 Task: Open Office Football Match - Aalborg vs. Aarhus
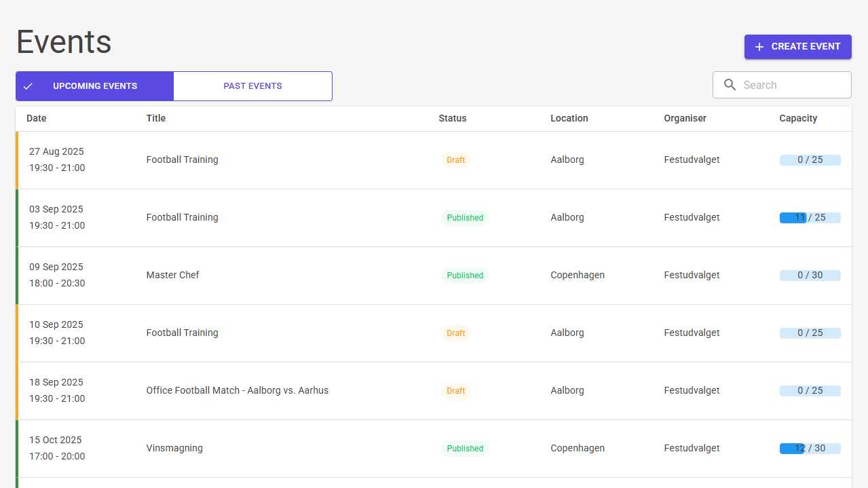point(238,391)
